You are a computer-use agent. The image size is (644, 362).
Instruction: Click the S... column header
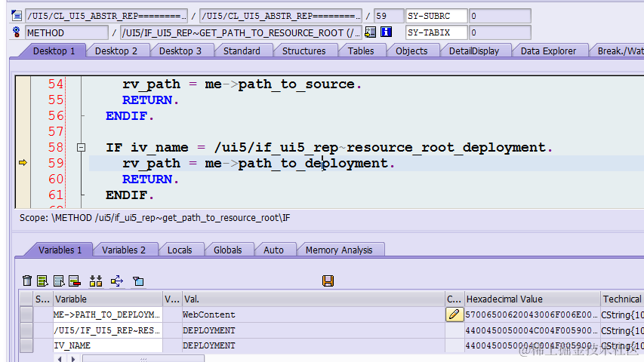click(x=43, y=299)
